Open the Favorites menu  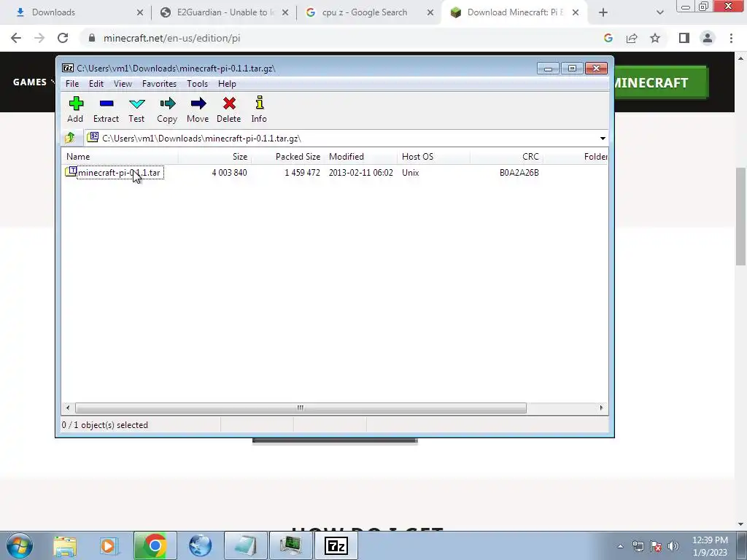click(x=159, y=84)
